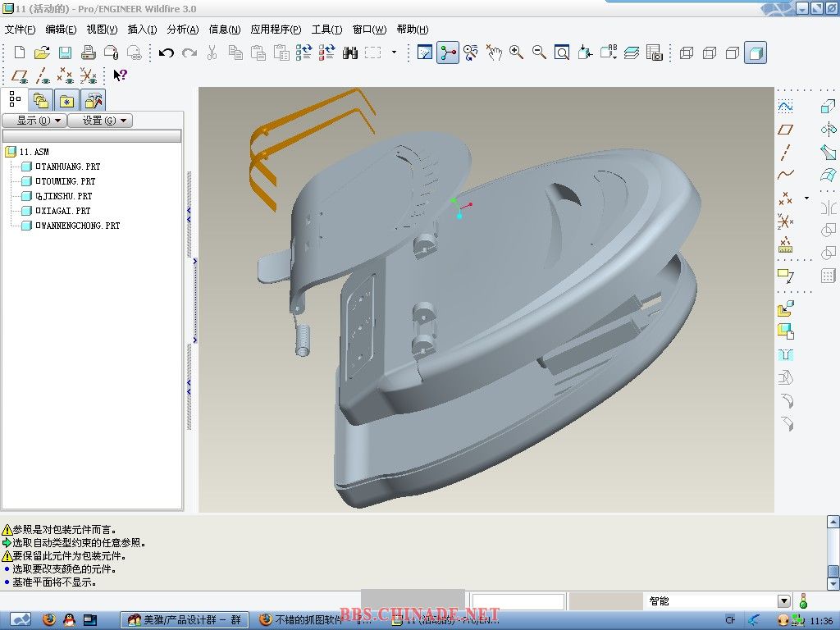
Task: Open the QQ penguin icon in taskbar
Action: [x=69, y=620]
